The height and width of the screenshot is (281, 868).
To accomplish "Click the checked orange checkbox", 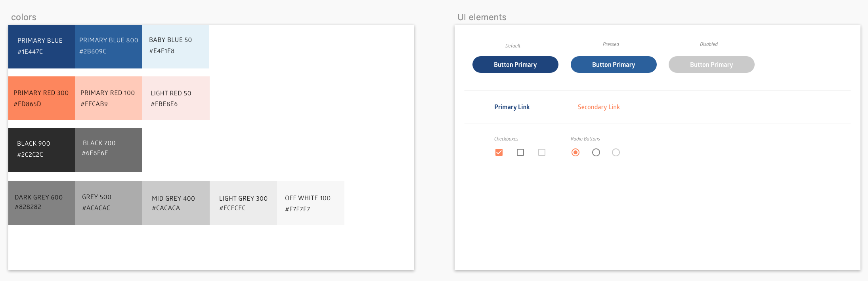I will click(499, 152).
